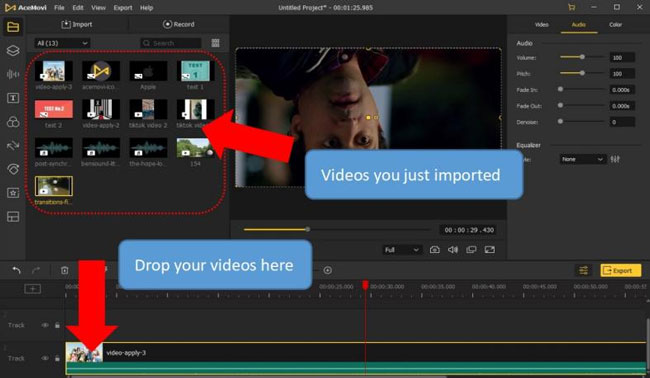Image resolution: width=650 pixels, height=378 pixels.
Task: Click the Volume value field
Action: (x=622, y=58)
